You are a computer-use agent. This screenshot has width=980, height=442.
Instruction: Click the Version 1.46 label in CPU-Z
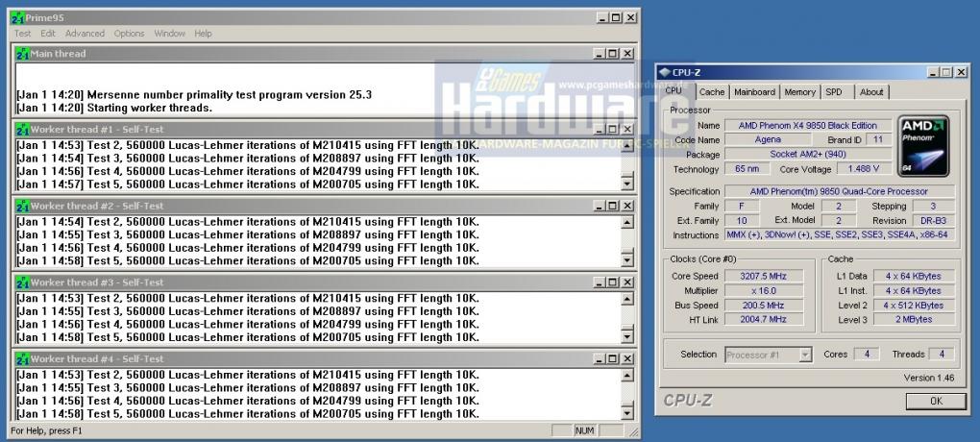[929, 379]
